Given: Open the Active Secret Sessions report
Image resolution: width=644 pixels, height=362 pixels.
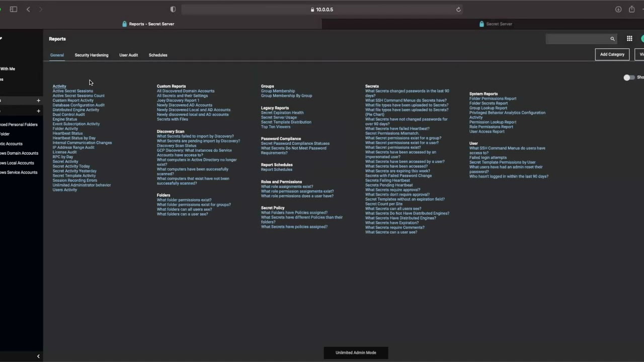Looking at the screenshot, I should click(73, 91).
